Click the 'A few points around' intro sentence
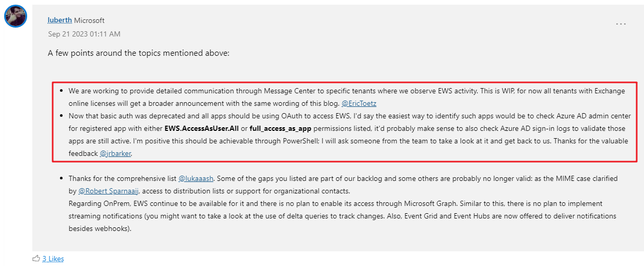The height and width of the screenshot is (268, 644). [139, 53]
